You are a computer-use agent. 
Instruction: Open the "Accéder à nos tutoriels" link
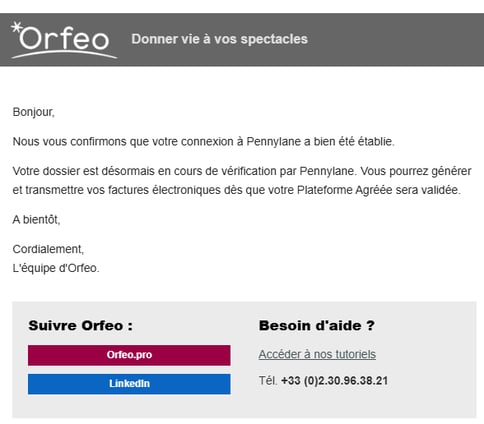click(x=317, y=354)
